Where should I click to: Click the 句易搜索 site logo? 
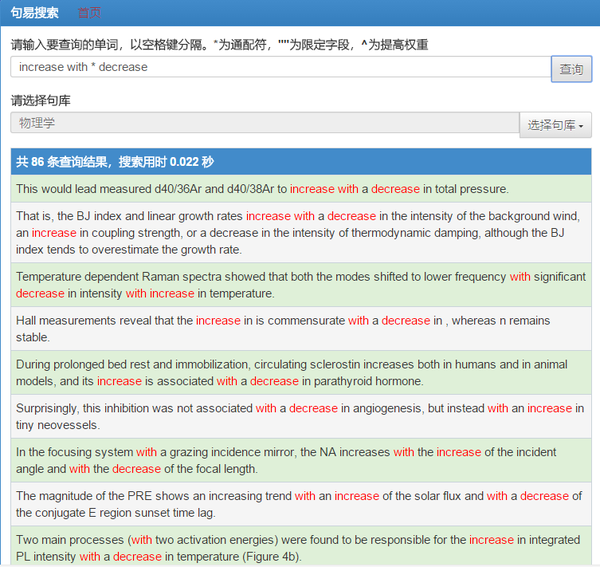point(34,13)
